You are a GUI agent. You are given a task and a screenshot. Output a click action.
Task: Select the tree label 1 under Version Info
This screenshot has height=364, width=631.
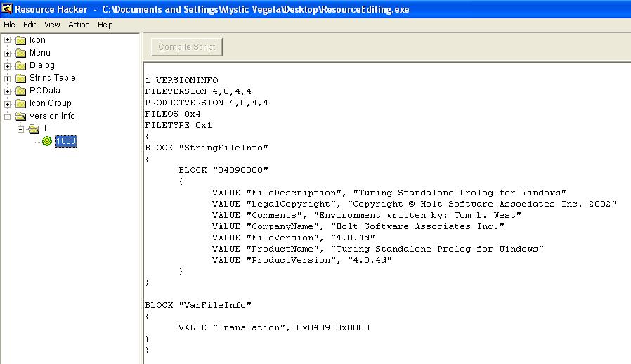click(45, 129)
